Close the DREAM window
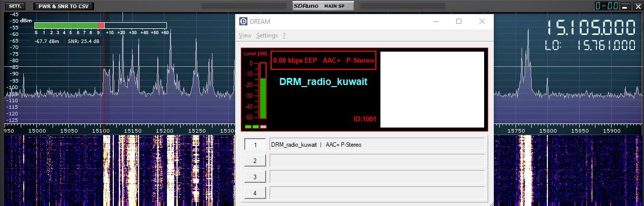Screen dimensions: 644x206 482,21
